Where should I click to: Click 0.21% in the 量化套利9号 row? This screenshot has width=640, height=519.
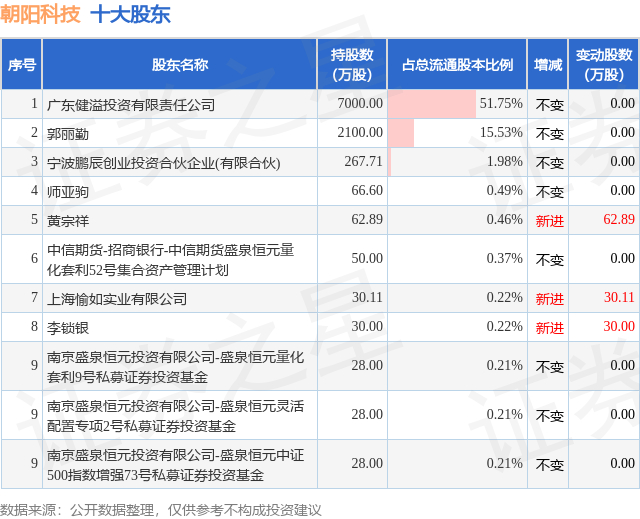[x=504, y=365]
